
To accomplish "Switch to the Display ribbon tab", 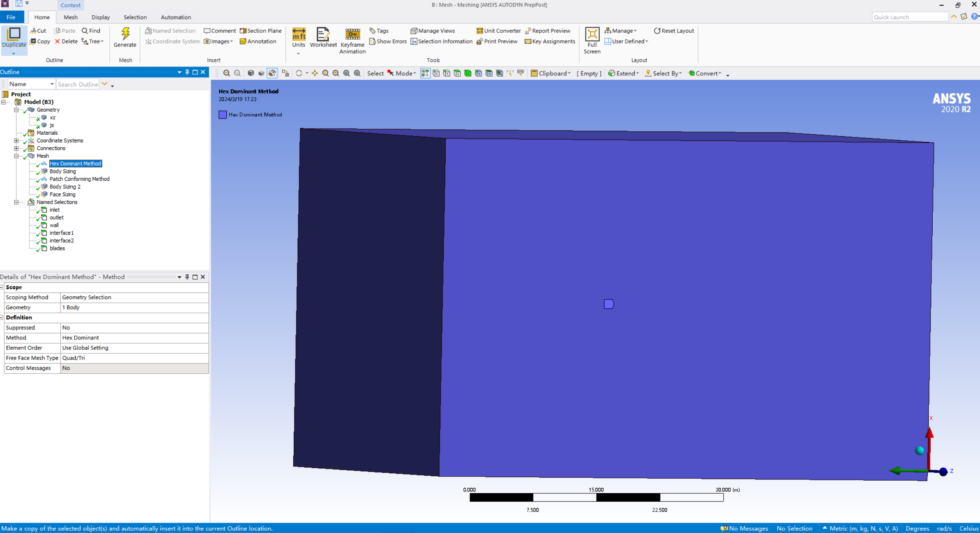I will click(100, 17).
